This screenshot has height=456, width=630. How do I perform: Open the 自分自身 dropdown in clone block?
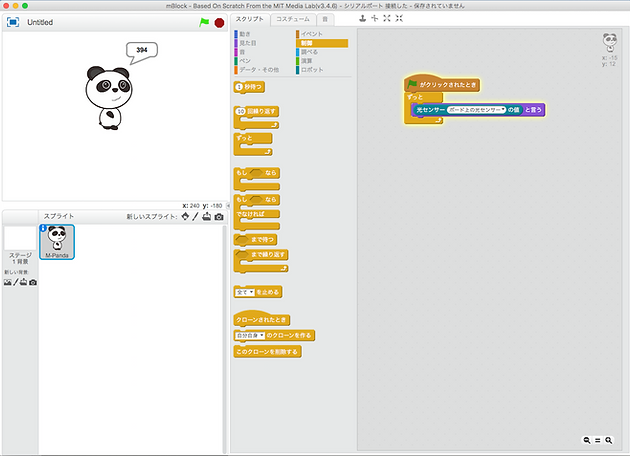[x=250, y=335]
